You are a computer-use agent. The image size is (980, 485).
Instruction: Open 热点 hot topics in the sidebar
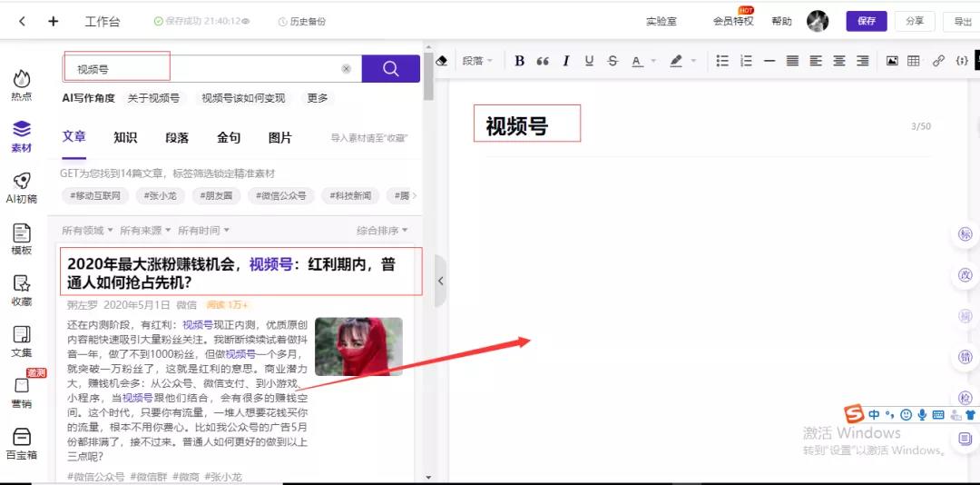21,85
